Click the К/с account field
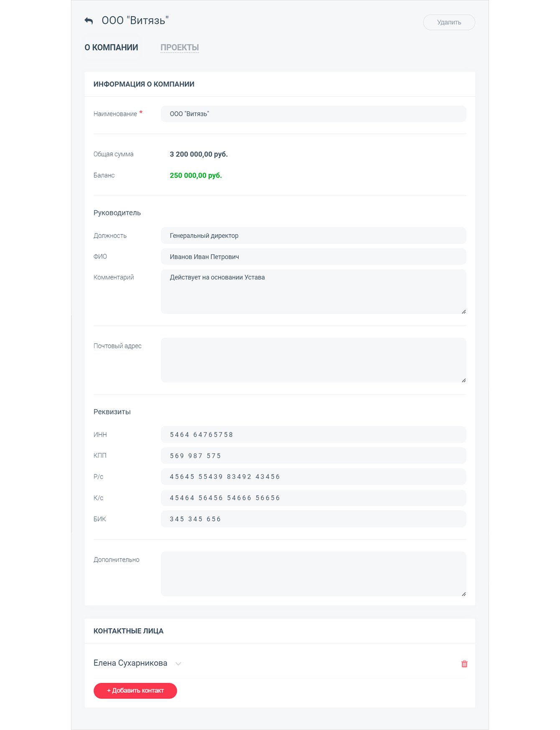 point(313,498)
